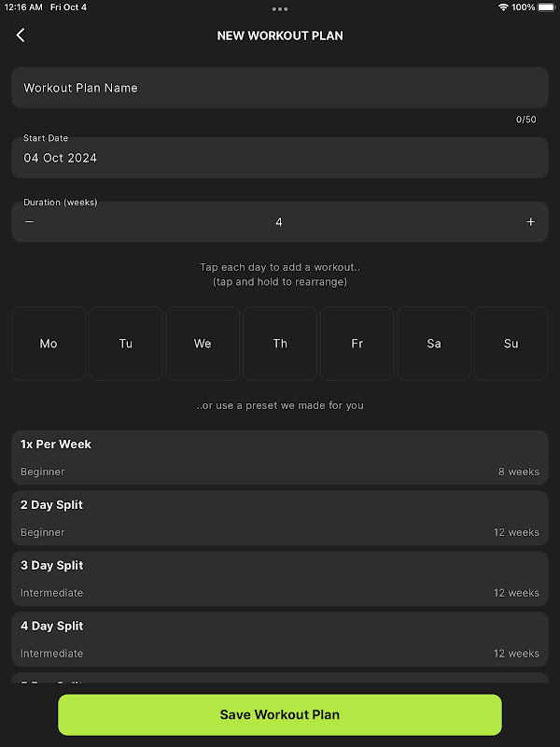Tap the Sunday day tile
The width and height of the screenshot is (560, 747).
511,344
